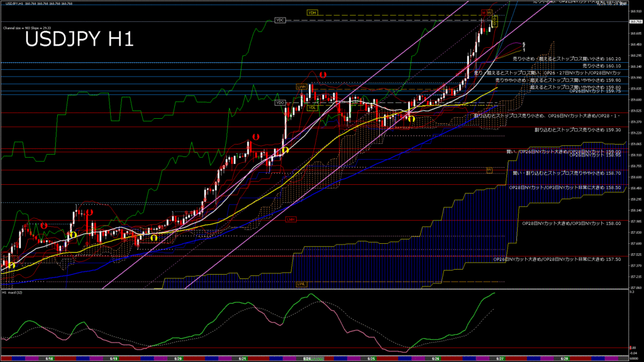
Task: Click the 6/25 date marker on the time axis
Action: click(371, 359)
